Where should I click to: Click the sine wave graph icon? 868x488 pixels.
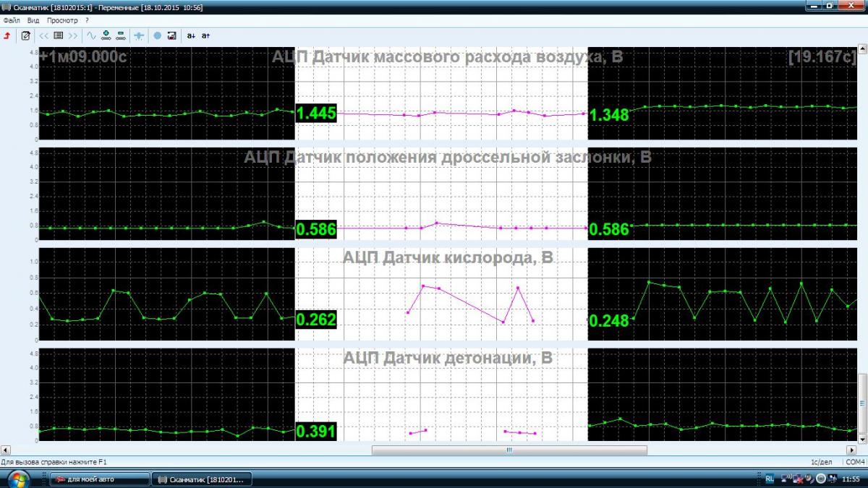91,35
